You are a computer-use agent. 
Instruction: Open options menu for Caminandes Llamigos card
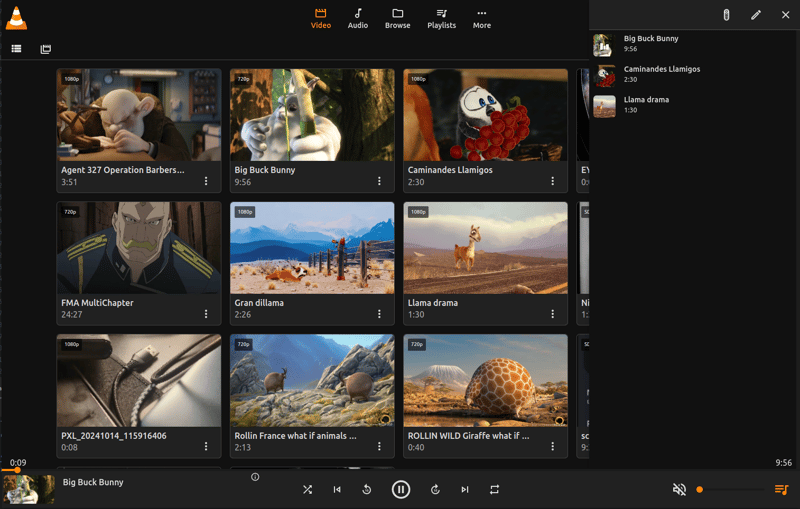pyautogui.click(x=553, y=181)
